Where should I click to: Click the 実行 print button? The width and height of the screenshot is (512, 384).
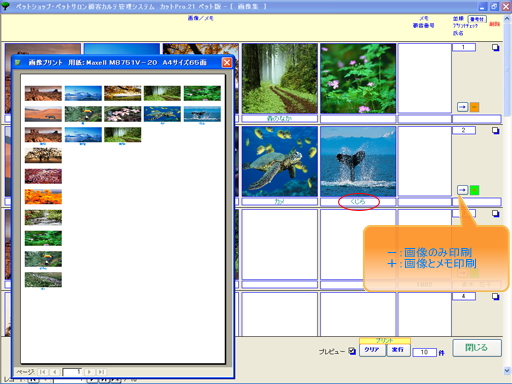tap(398, 350)
